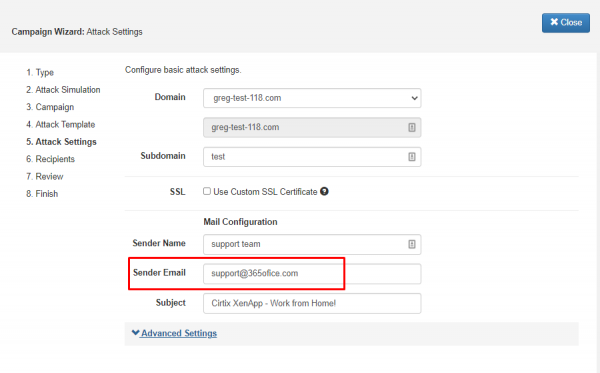Click the Mail Configuration heading
This screenshot has height=373, width=600.
(240, 222)
